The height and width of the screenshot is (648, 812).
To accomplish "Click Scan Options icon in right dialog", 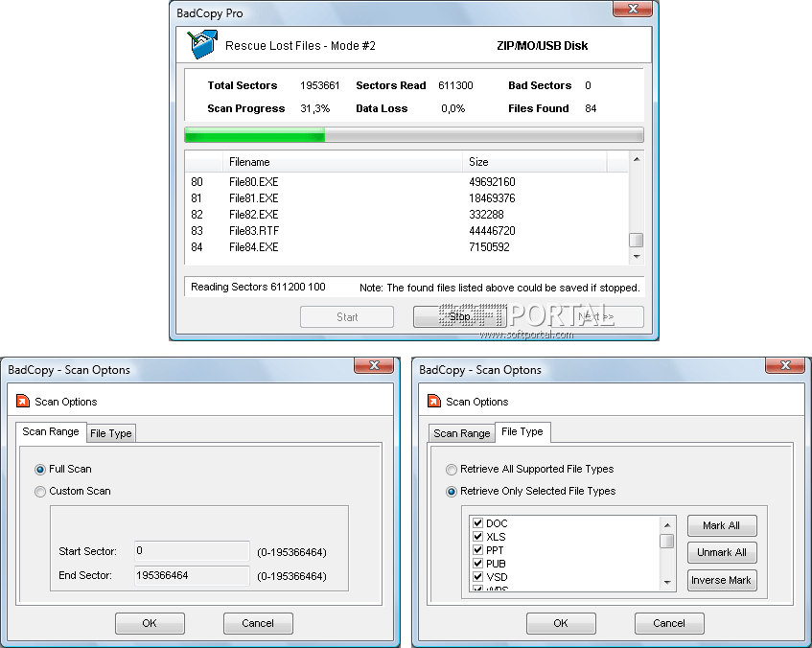I will point(434,402).
